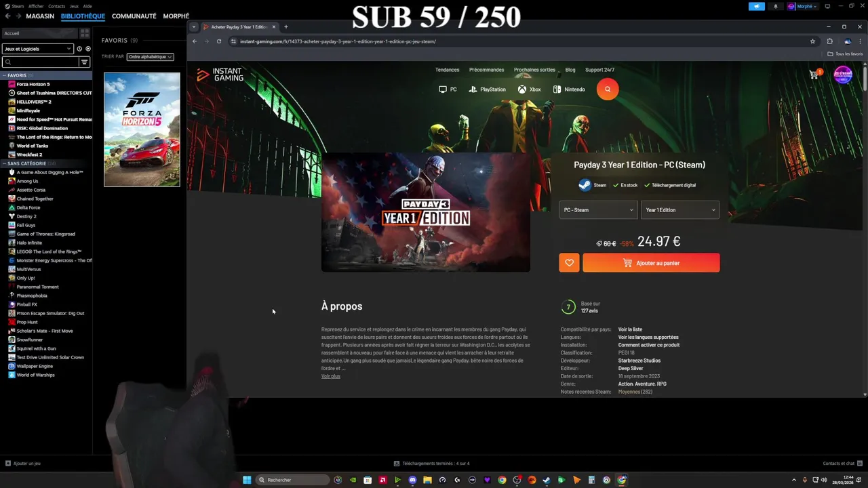The height and width of the screenshot is (488, 868).
Task: Click the orange search button on Instant Gaming
Action: coord(608,89)
